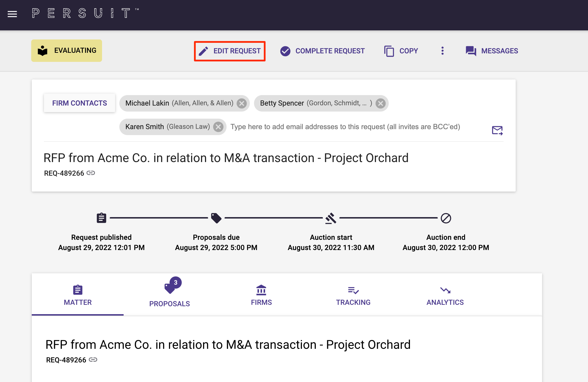Copy link icon next to upper REQ-489266
588x382 pixels.
tap(91, 173)
